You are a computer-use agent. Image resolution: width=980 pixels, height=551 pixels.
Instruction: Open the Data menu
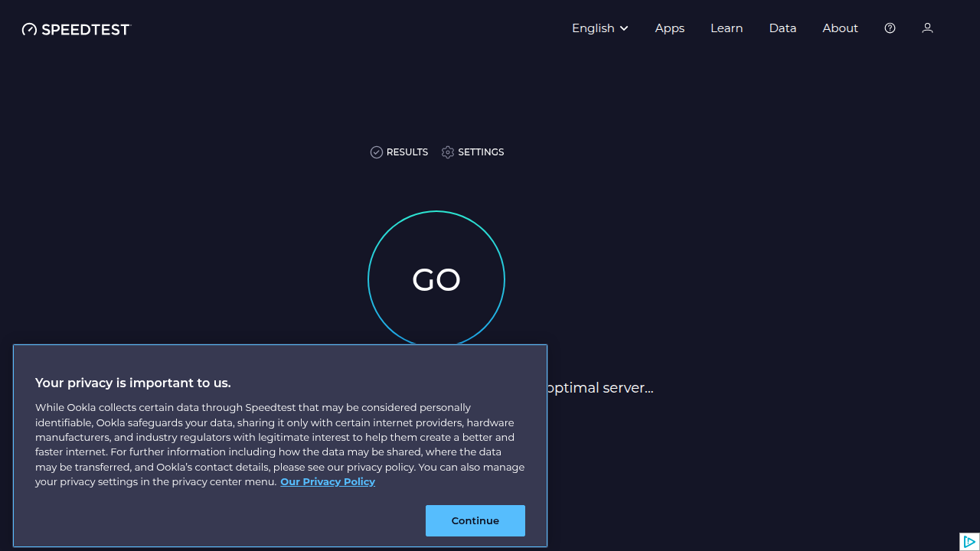click(782, 28)
